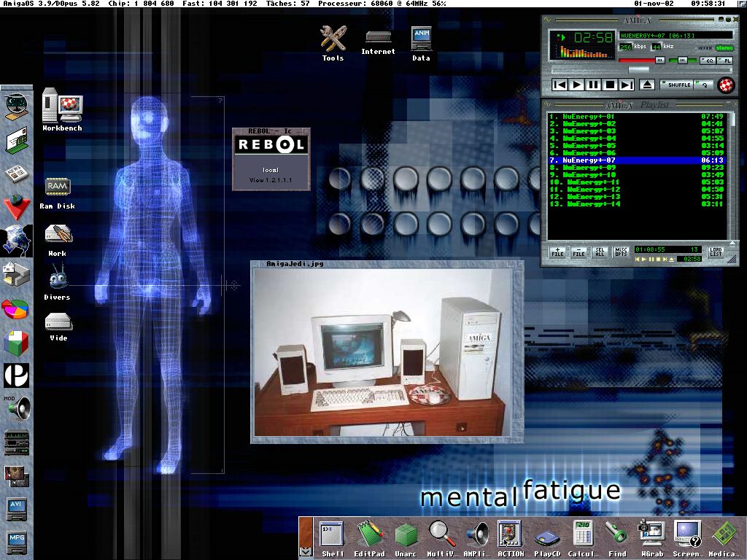Toggle SHUFFLE in the Amiga player
The image size is (747, 560).
click(678, 85)
